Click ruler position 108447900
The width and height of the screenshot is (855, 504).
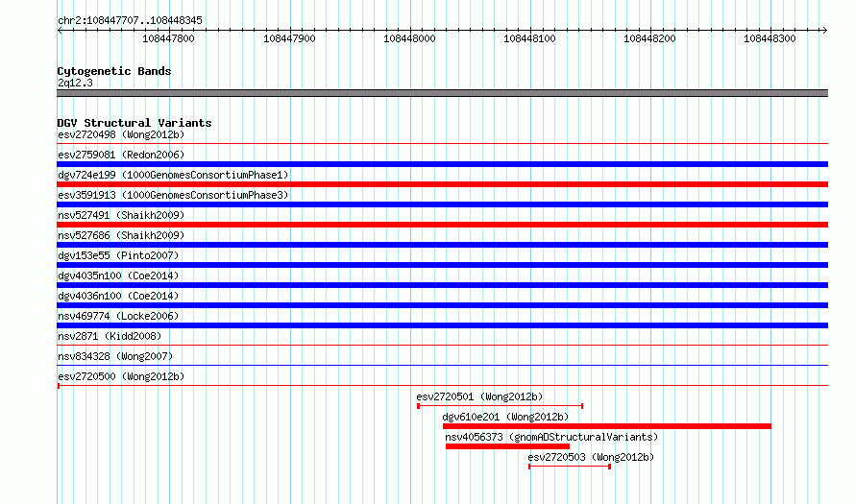[289, 38]
